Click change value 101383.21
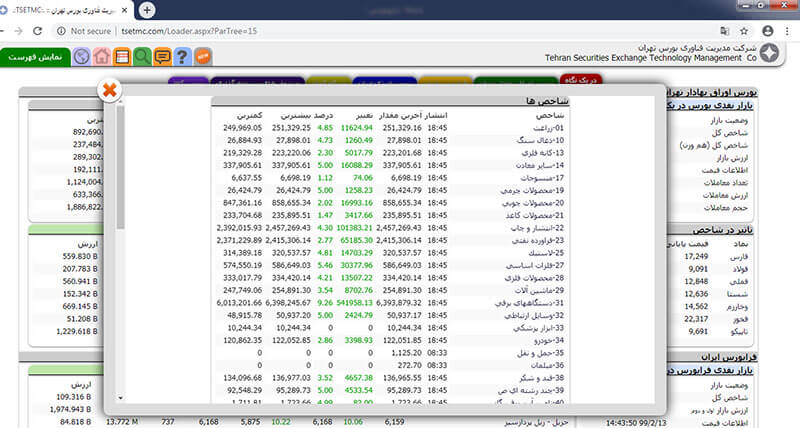This screenshot has width=800, height=428. click(355, 228)
